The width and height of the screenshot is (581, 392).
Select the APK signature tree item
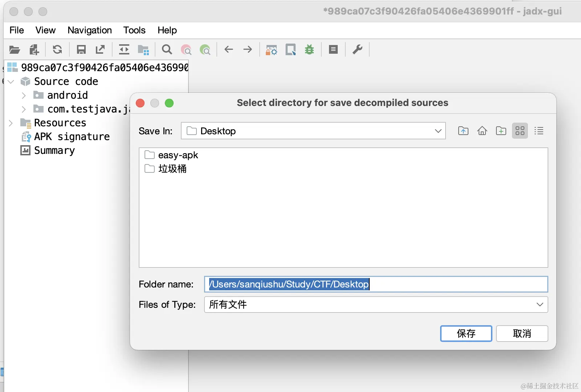tap(65, 137)
